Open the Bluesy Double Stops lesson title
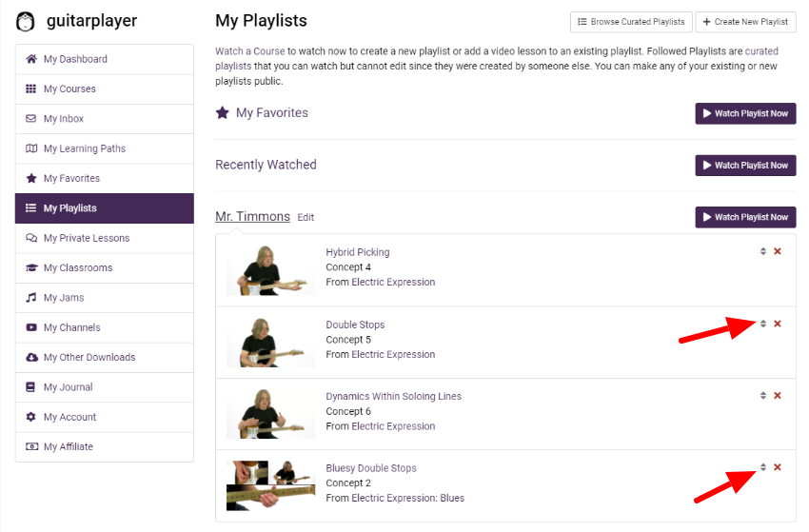809x532 pixels. click(371, 468)
